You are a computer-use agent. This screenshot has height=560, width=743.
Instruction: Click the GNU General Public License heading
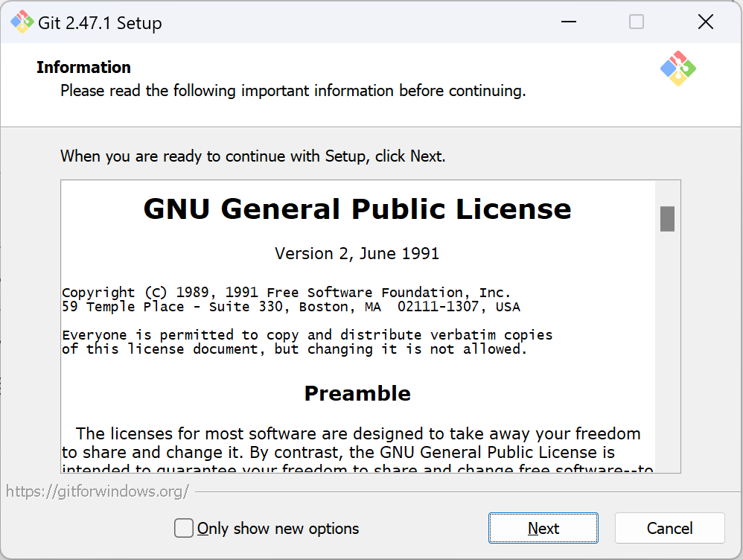click(x=357, y=209)
